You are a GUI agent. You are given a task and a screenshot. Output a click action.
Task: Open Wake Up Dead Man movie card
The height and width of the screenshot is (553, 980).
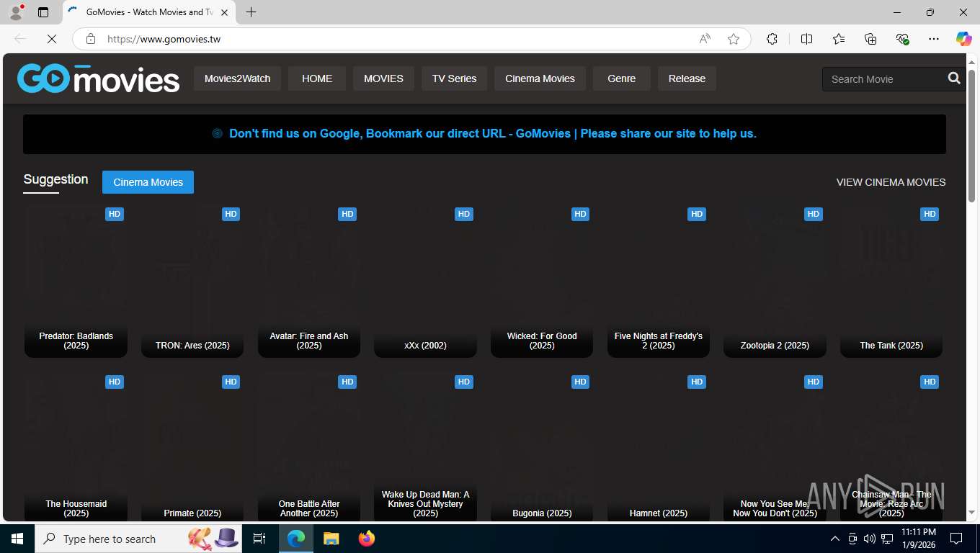[425, 446]
